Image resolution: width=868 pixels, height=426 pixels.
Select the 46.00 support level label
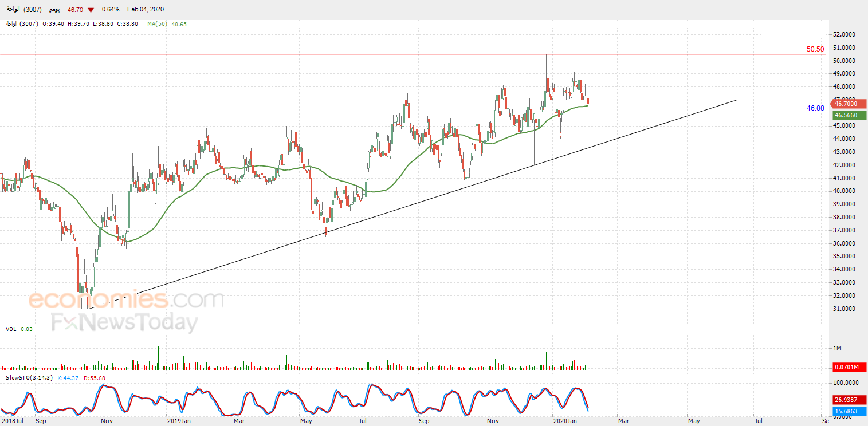point(815,108)
